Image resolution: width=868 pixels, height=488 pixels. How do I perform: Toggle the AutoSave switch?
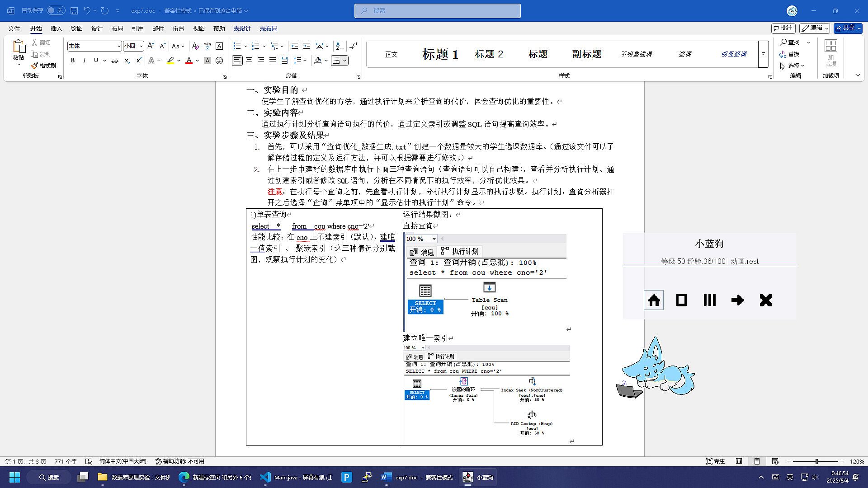pyautogui.click(x=56, y=10)
